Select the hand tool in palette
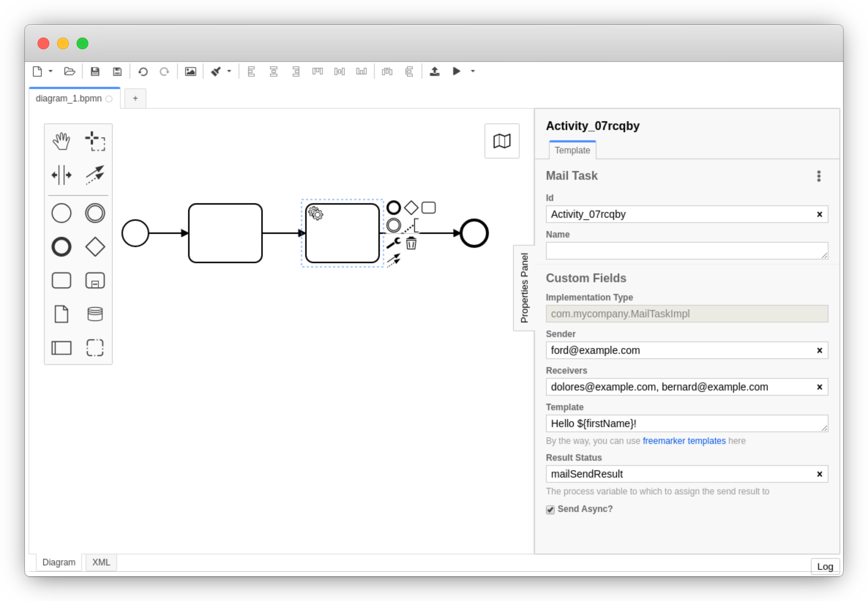The width and height of the screenshot is (868, 601). point(61,141)
